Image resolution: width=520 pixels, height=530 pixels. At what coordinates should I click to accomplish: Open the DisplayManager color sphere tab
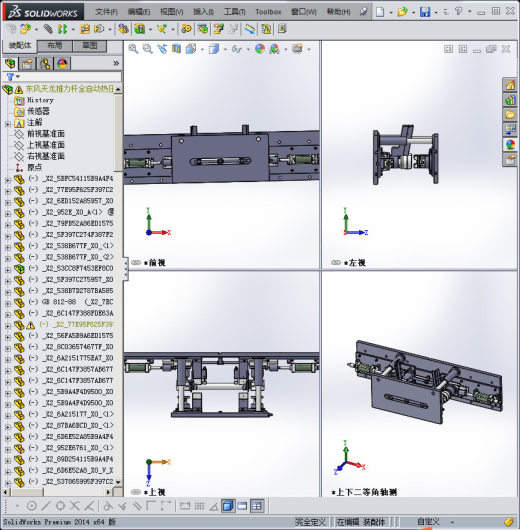pos(62,64)
